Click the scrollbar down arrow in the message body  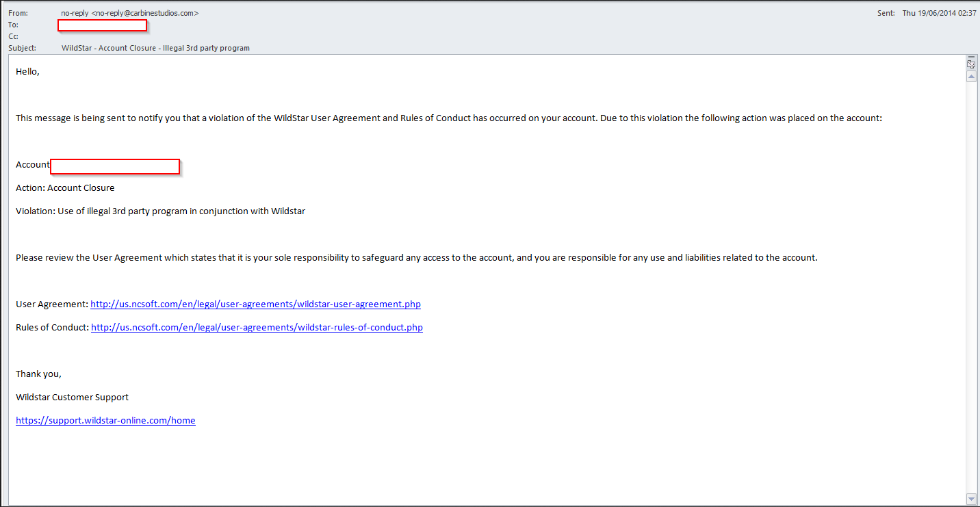click(x=971, y=499)
